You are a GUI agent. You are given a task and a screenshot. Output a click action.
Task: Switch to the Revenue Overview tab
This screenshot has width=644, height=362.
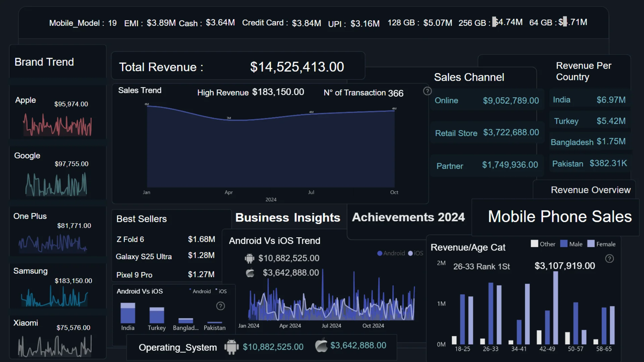tap(590, 190)
